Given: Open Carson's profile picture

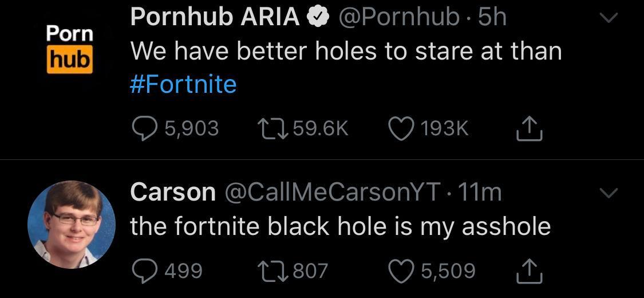Looking at the screenshot, I should [71, 224].
